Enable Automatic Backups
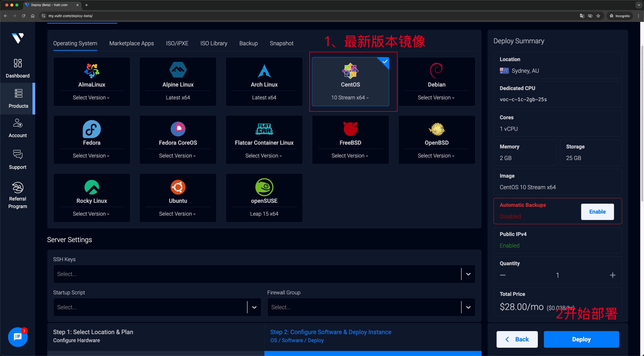 click(597, 212)
